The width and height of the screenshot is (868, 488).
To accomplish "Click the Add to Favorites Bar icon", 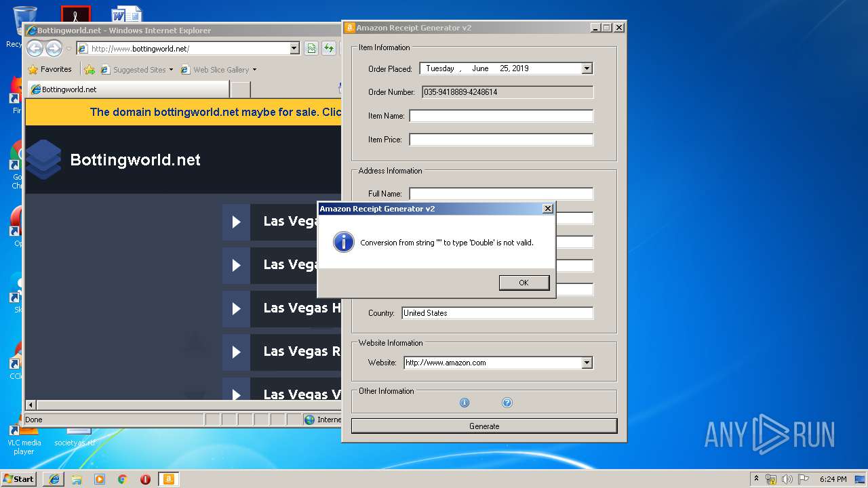I will pyautogui.click(x=90, y=69).
